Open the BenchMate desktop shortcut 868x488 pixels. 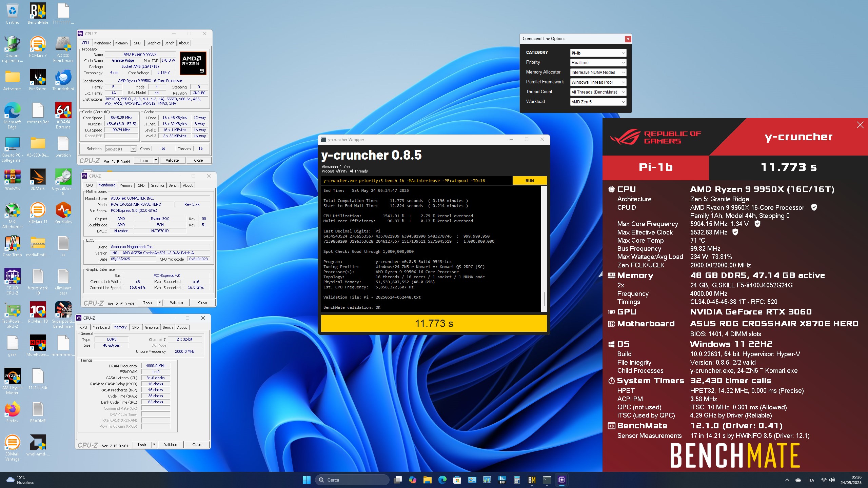point(38,14)
